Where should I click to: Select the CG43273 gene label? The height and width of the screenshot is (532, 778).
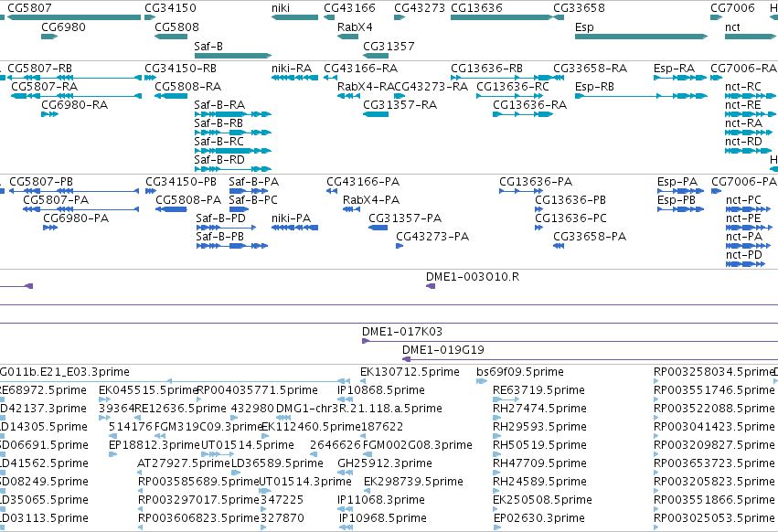[420, 8]
